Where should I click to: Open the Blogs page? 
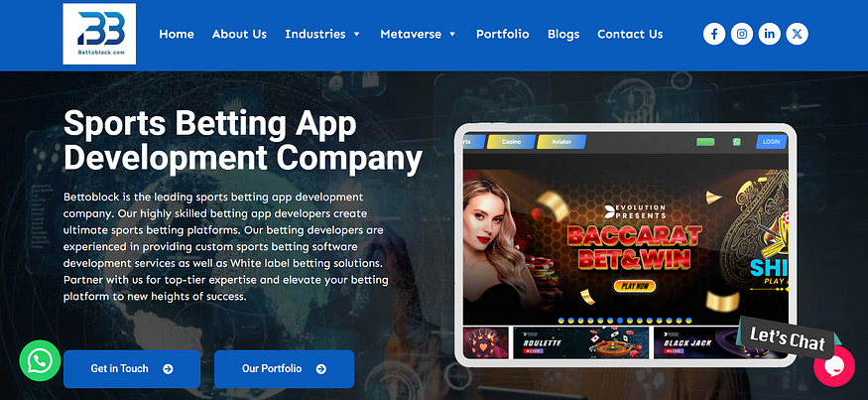(563, 34)
